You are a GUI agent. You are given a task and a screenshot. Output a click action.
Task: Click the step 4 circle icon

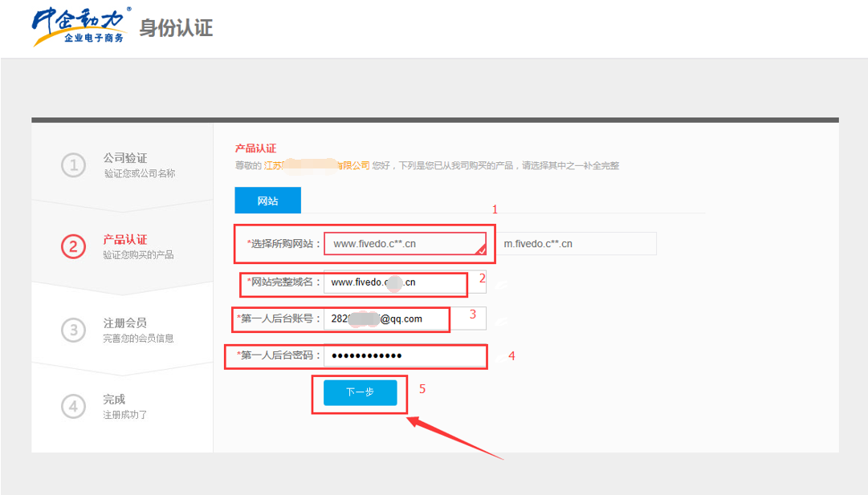[x=73, y=407]
